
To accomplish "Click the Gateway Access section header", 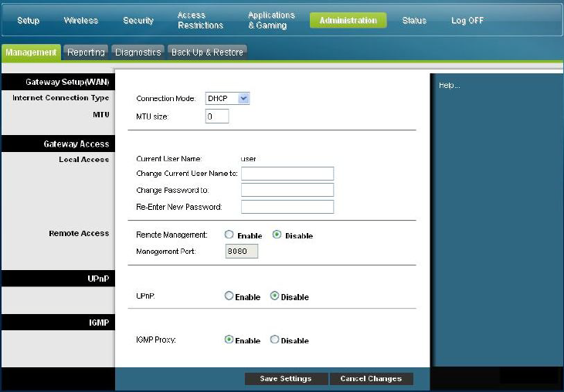I will [x=58, y=144].
